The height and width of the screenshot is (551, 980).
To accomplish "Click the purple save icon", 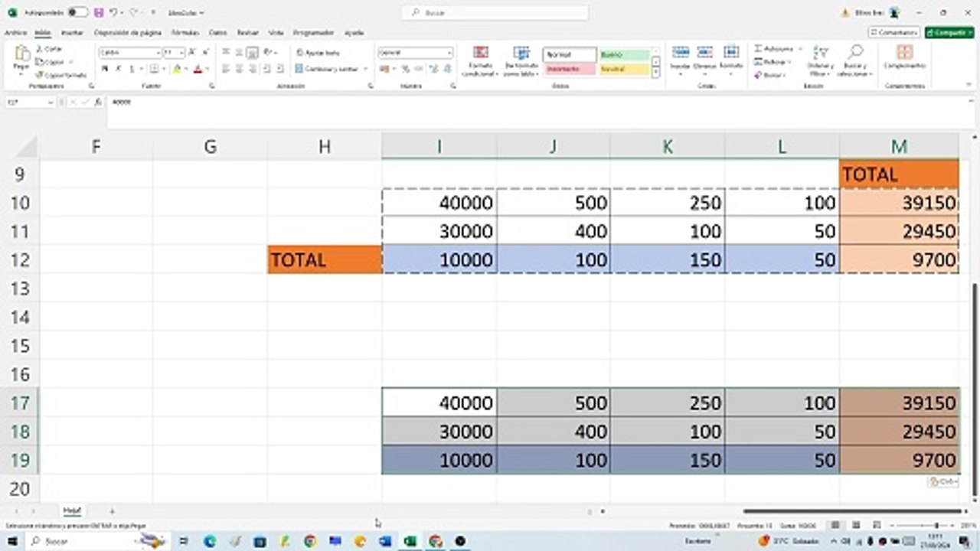I will 99,13.
